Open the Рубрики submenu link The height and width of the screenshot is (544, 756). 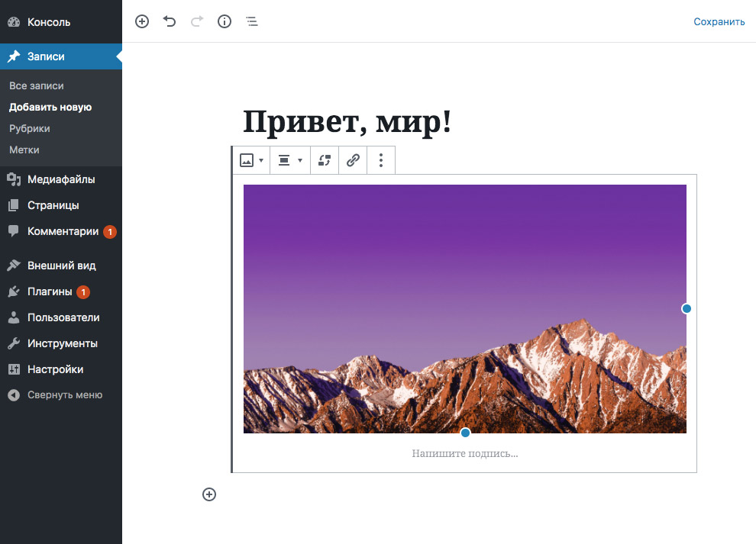[30, 129]
